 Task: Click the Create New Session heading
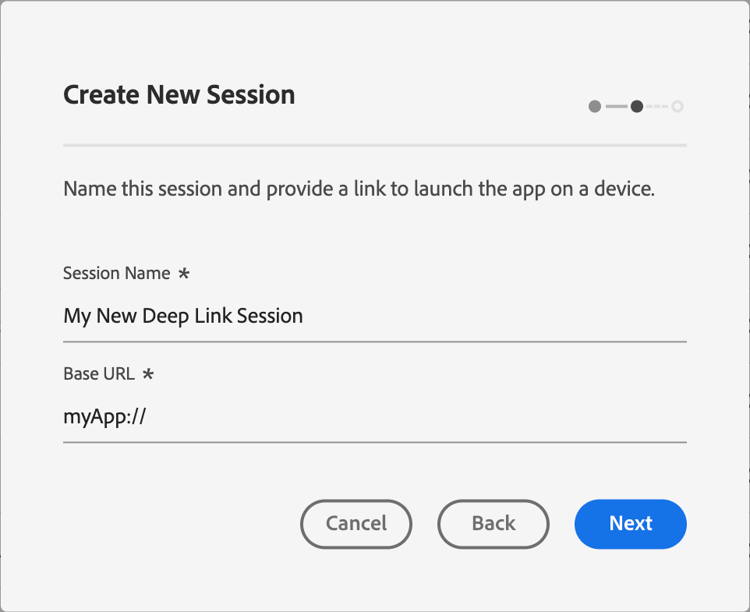179,95
